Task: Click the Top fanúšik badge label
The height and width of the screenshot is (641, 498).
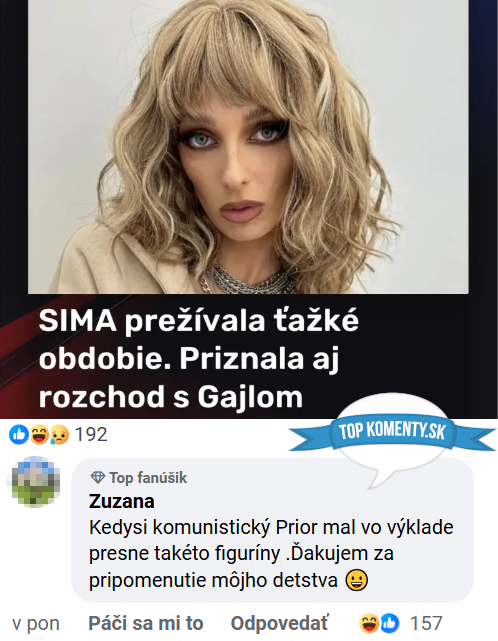Action: (x=148, y=477)
